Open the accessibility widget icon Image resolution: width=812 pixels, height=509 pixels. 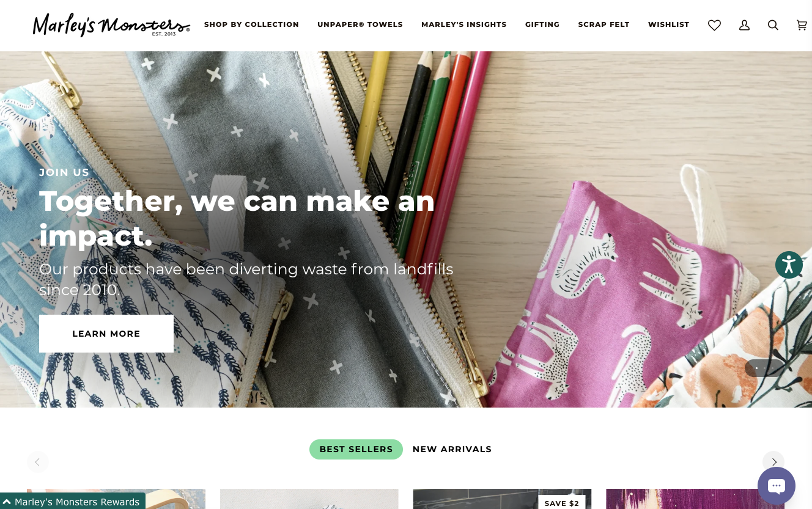(789, 265)
